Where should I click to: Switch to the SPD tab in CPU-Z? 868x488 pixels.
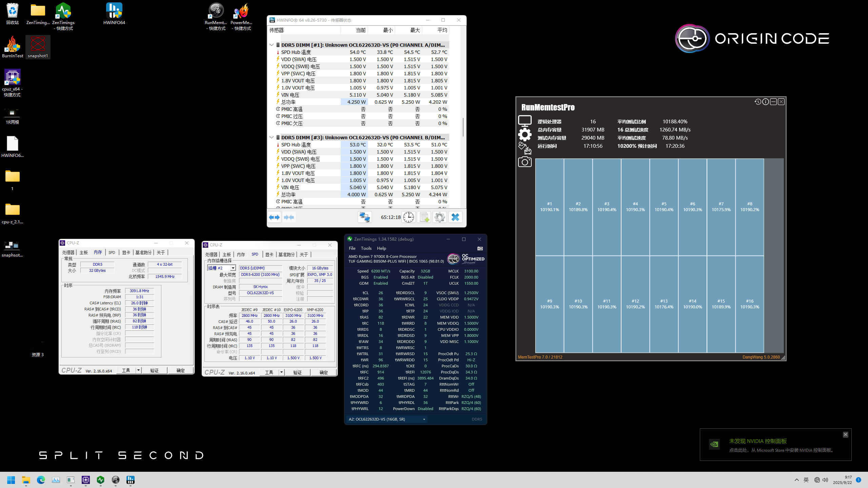coord(112,252)
